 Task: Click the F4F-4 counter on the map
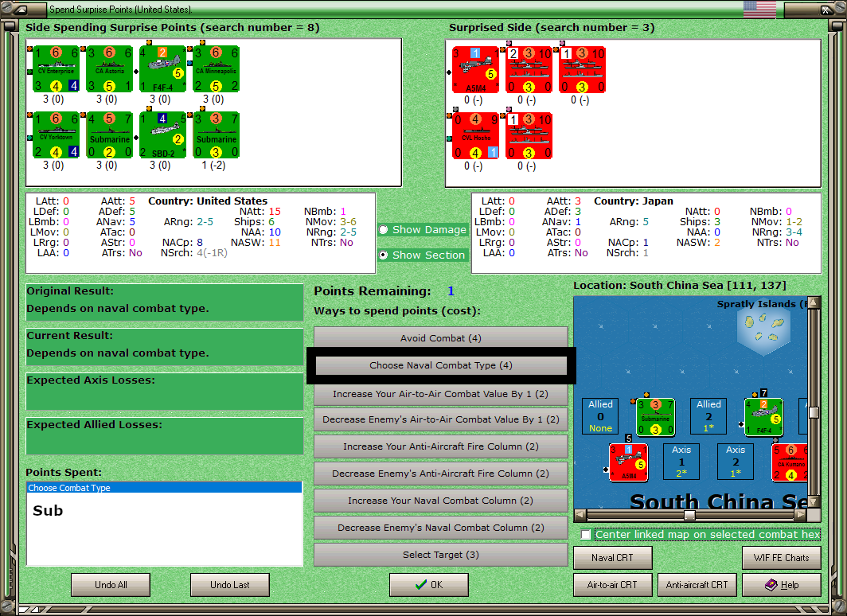(763, 417)
